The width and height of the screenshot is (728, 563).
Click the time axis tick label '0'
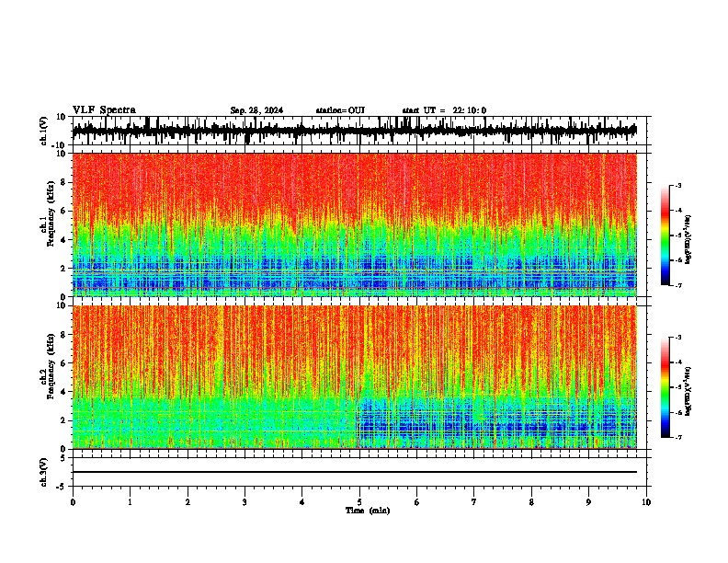pos(73,502)
